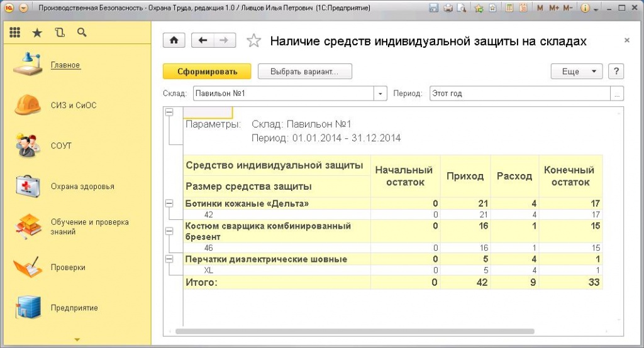The height and width of the screenshot is (348, 644).
Task: Click the Back arrow button
Action: click(203, 40)
